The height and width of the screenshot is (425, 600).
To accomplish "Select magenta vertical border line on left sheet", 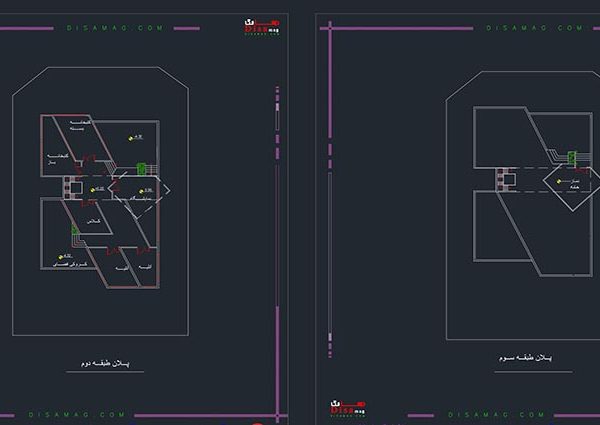I will click(277, 250).
